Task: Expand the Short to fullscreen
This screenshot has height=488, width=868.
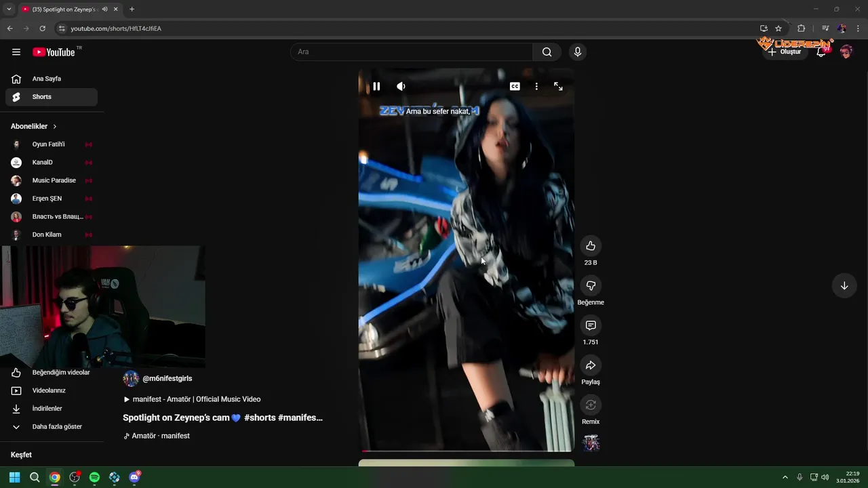Action: coord(558,86)
